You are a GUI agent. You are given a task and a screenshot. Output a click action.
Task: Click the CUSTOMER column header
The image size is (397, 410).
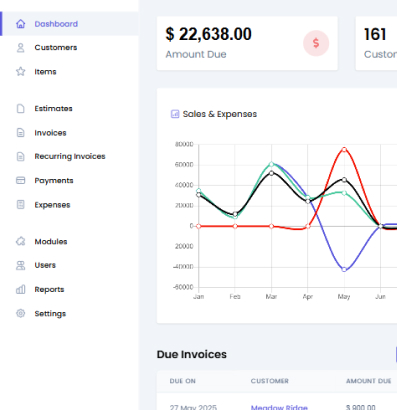(270, 381)
